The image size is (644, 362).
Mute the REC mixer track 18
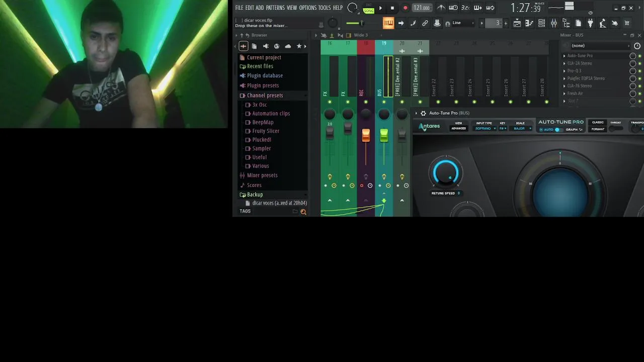tap(366, 103)
